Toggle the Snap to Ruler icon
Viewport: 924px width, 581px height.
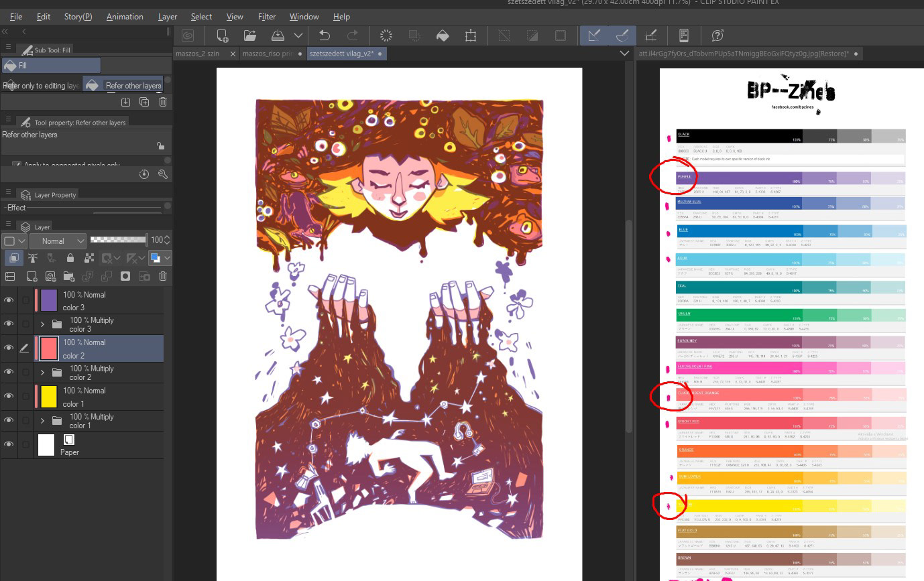(594, 36)
